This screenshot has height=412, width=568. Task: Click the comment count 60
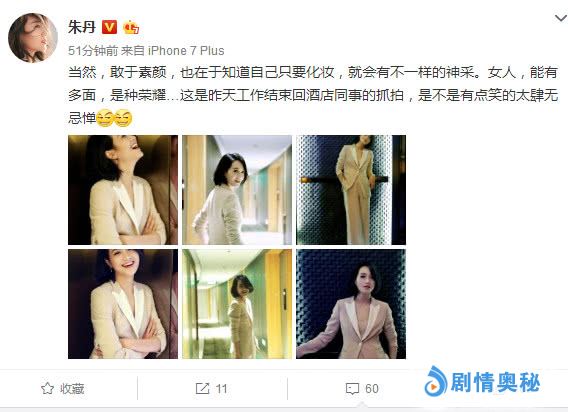(372, 389)
